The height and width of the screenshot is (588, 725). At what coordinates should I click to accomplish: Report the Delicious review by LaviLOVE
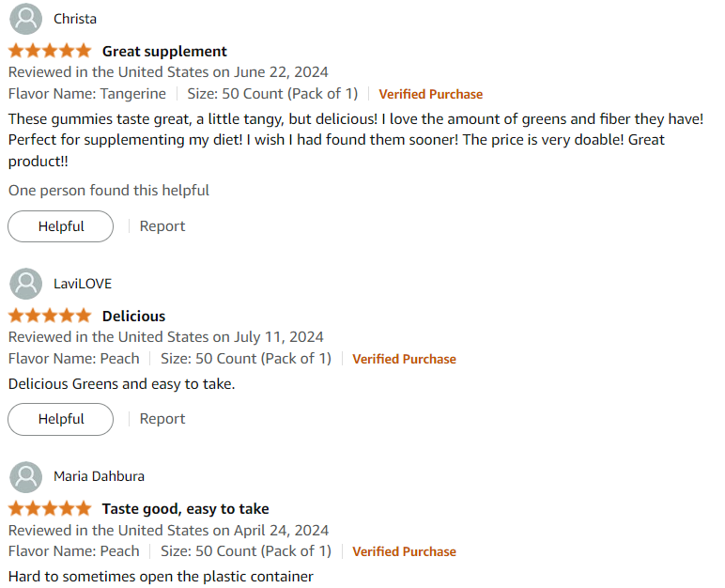tap(162, 419)
